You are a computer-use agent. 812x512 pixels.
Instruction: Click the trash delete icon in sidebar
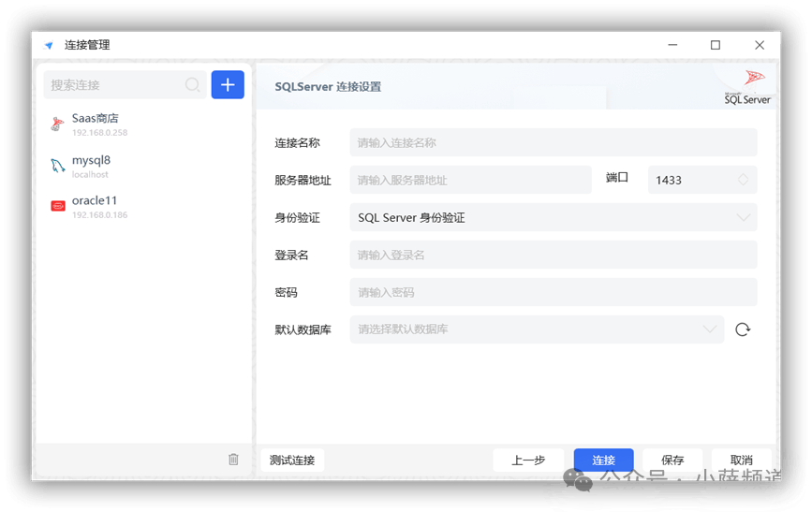click(233, 460)
